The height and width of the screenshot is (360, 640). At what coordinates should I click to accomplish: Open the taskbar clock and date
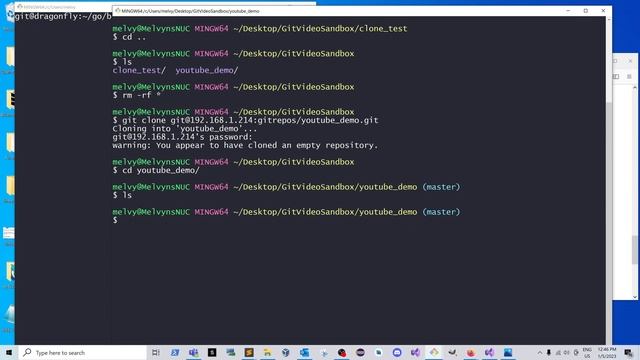607,353
